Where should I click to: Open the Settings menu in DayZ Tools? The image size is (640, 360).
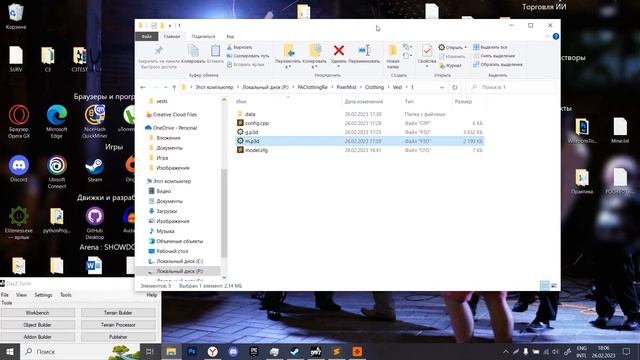click(x=43, y=295)
